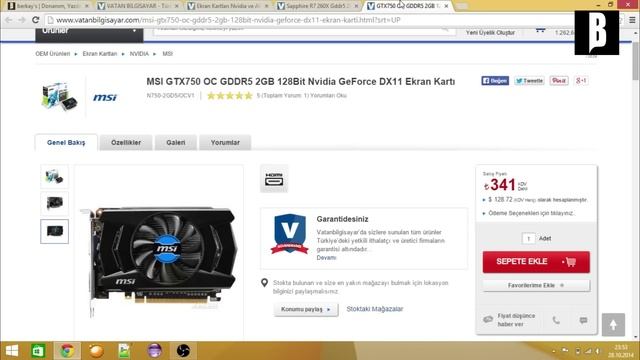
Task: Open the green Store app in taskbar
Action: pyautogui.click(x=38, y=351)
